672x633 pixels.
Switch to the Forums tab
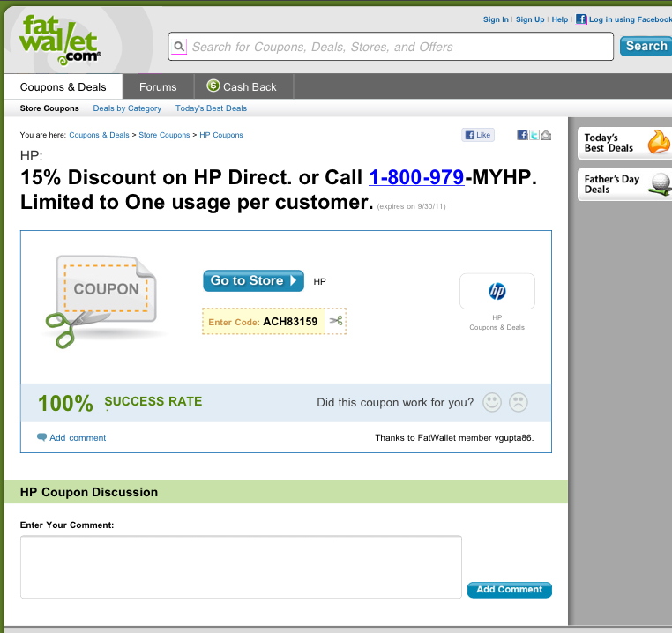tap(158, 86)
